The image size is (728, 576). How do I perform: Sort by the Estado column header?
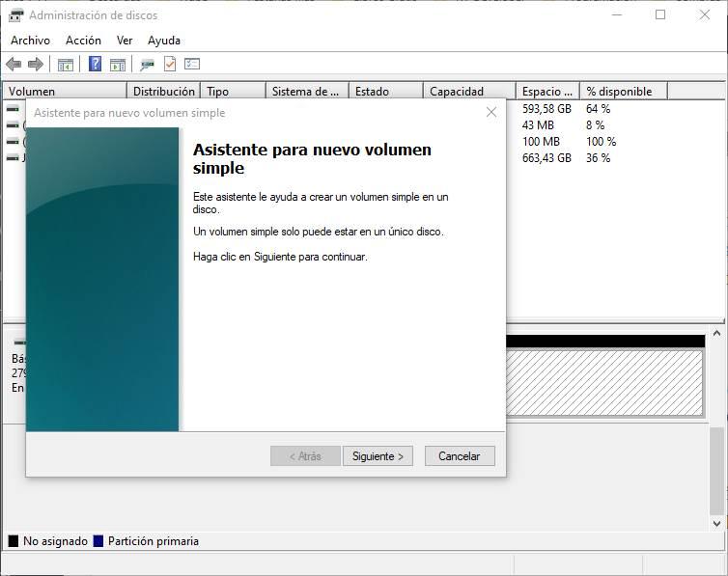386,91
